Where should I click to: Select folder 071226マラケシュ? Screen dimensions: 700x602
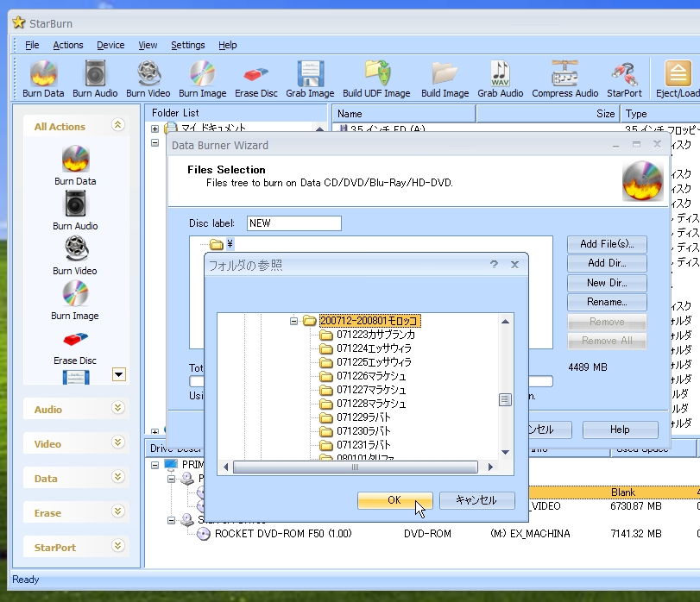pos(371,376)
